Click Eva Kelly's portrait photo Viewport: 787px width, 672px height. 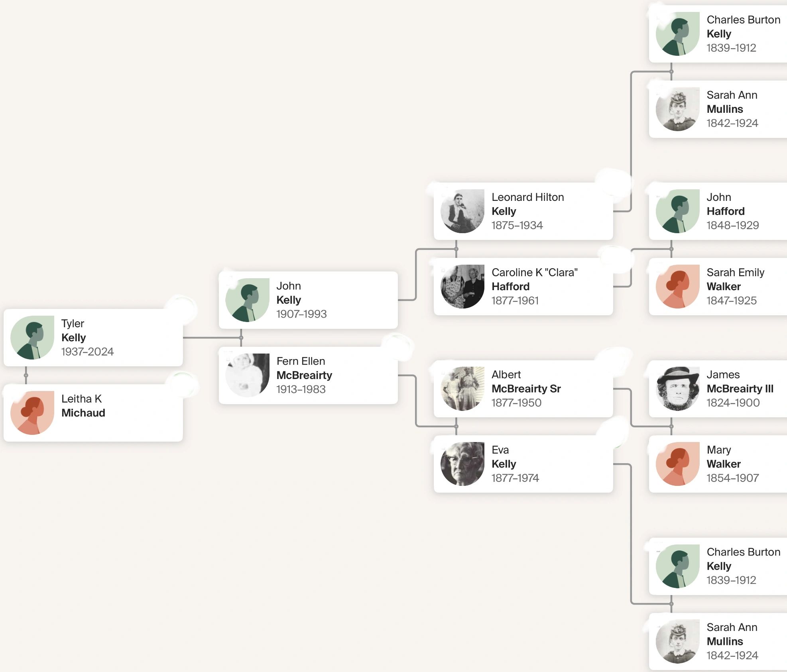coord(462,464)
